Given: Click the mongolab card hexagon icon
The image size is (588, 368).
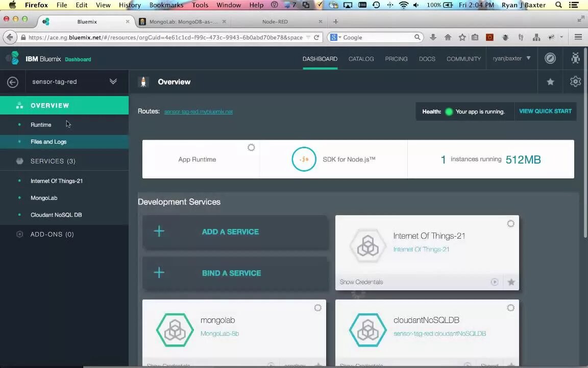Looking at the screenshot, I should tap(175, 330).
